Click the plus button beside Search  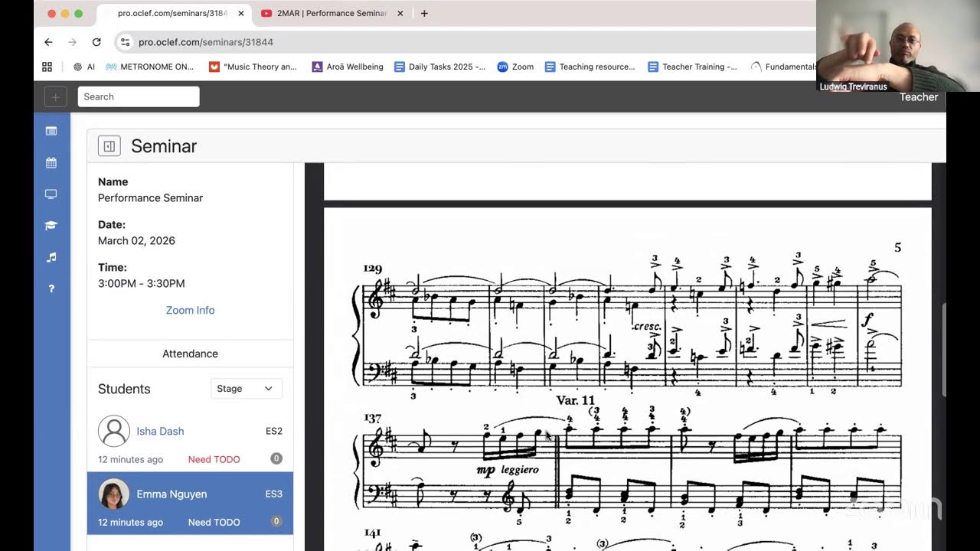click(55, 96)
